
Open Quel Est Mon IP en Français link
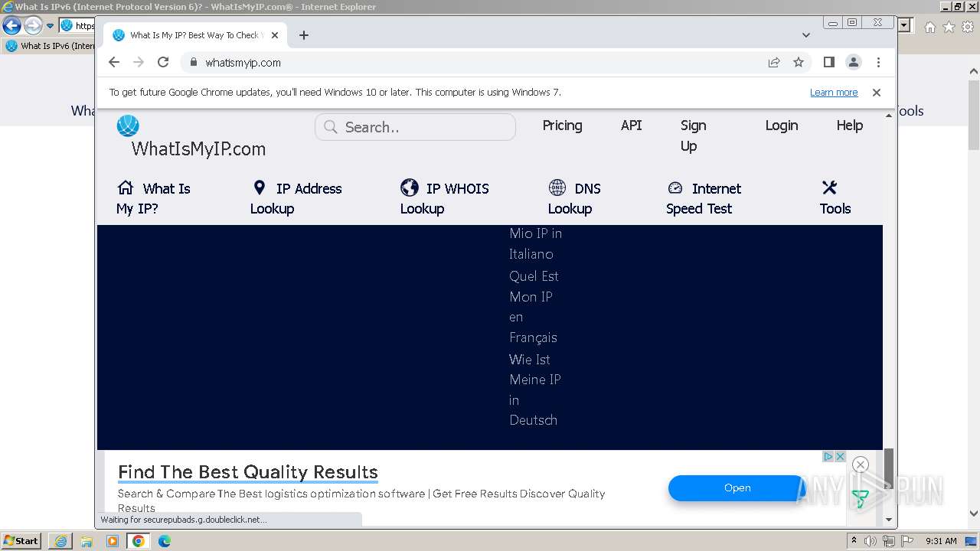point(533,307)
